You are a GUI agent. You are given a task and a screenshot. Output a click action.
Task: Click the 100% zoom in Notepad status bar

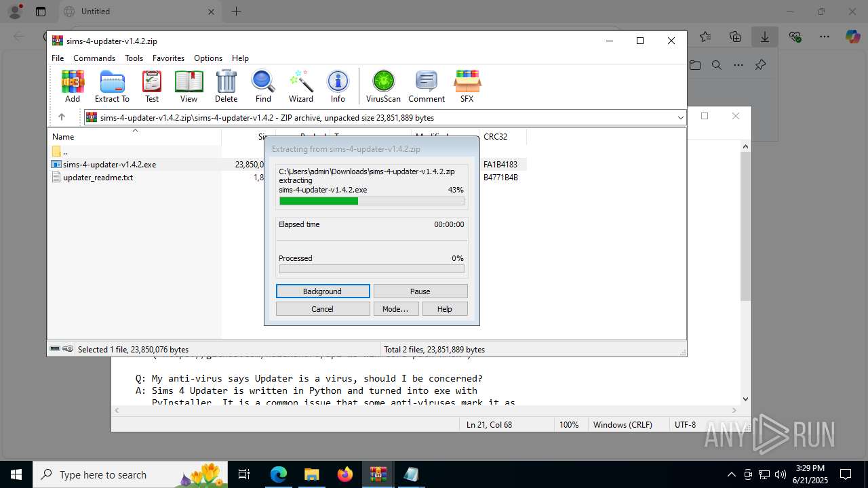click(569, 425)
